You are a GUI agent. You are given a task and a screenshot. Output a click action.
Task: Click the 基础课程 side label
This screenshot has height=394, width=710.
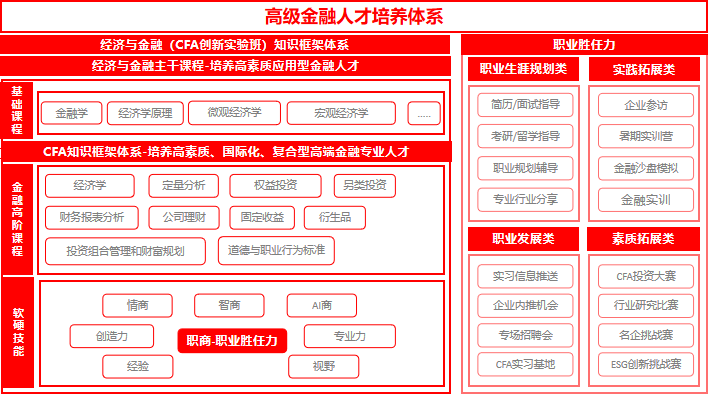(x=17, y=110)
